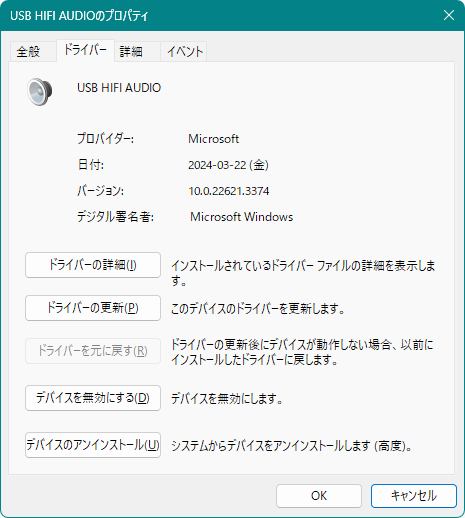Click the プロバイダー: label
The image size is (465, 518).
[x=105, y=139]
